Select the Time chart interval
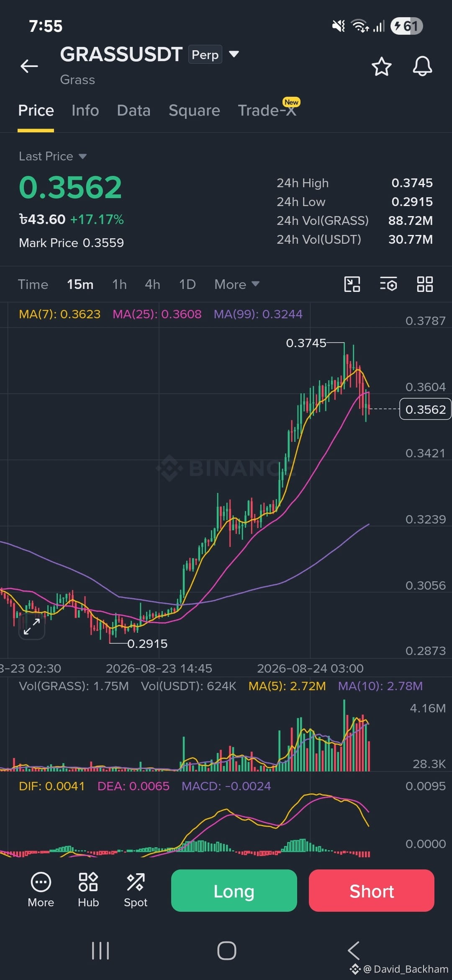452x980 pixels. click(x=33, y=284)
